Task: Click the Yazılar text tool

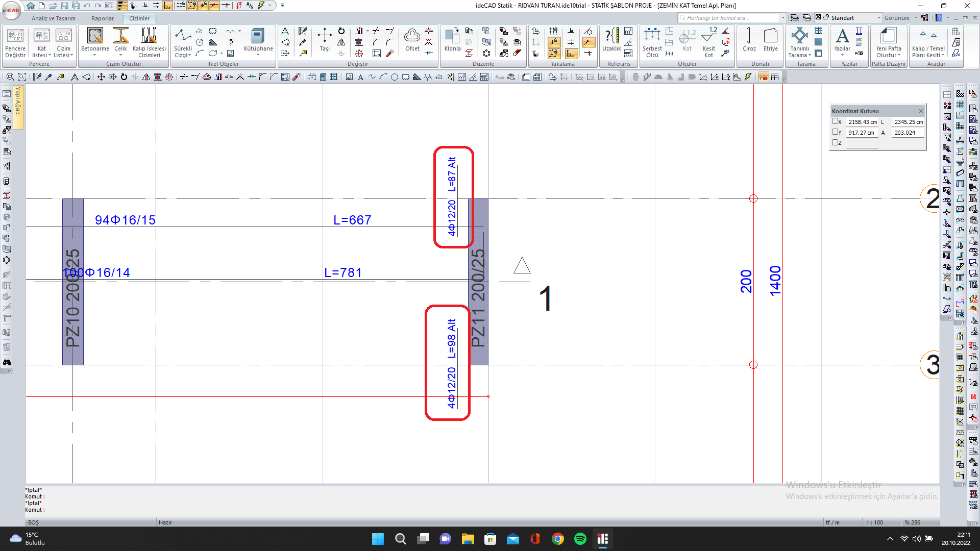Action: point(842,43)
